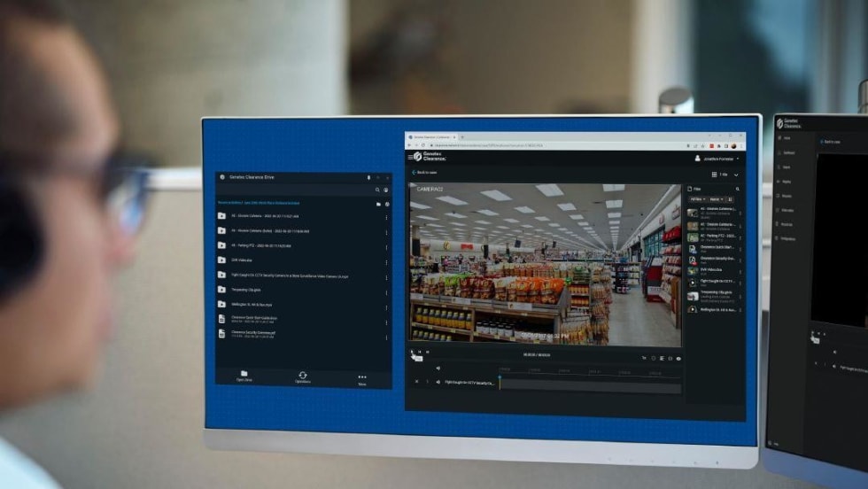Click the Back to case link

click(429, 173)
